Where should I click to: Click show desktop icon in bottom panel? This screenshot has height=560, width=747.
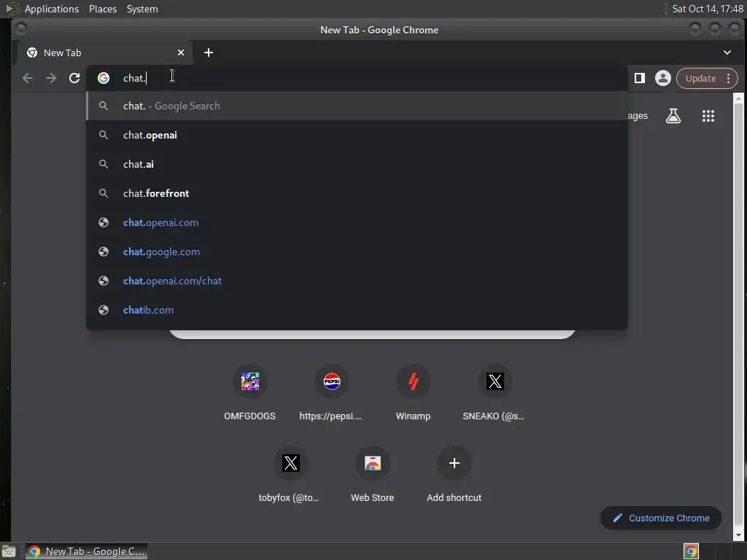(x=9, y=552)
